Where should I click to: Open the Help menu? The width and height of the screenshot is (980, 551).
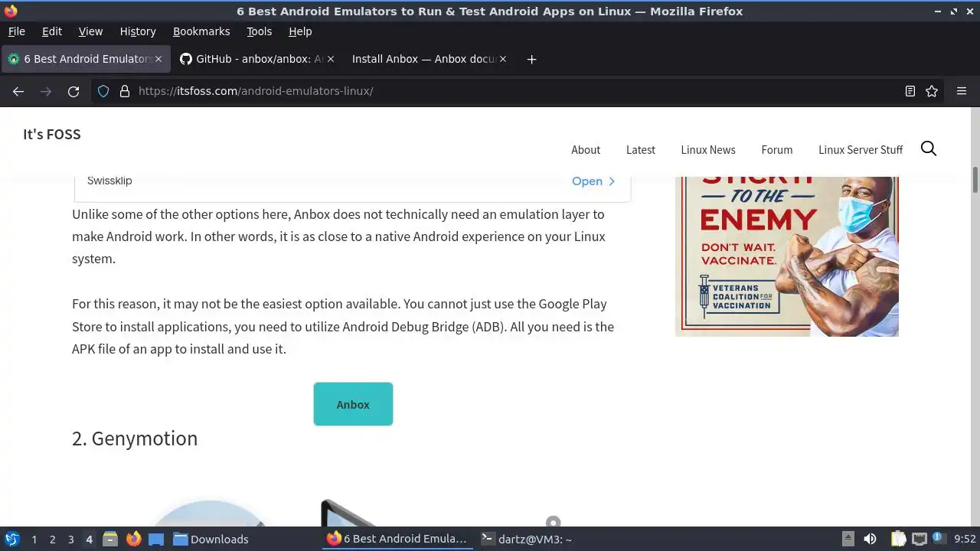(x=300, y=31)
